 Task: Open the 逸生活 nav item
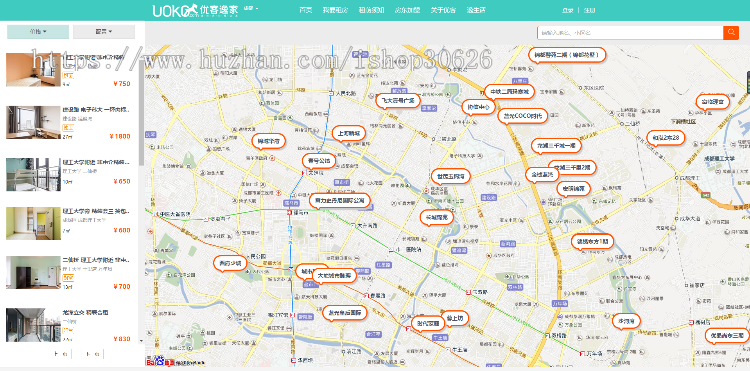(x=476, y=10)
